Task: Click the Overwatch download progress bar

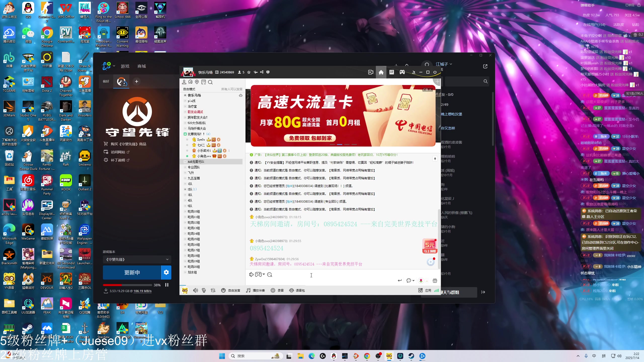Action: 128,285
